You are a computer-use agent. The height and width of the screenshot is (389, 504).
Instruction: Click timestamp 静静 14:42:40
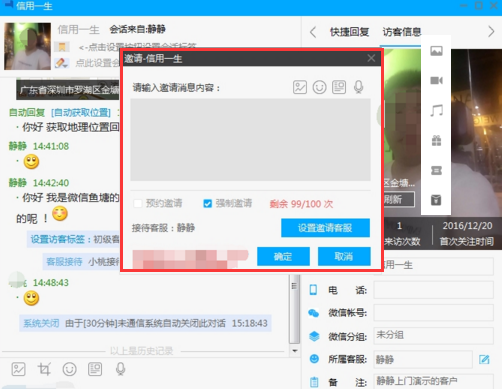click(39, 183)
